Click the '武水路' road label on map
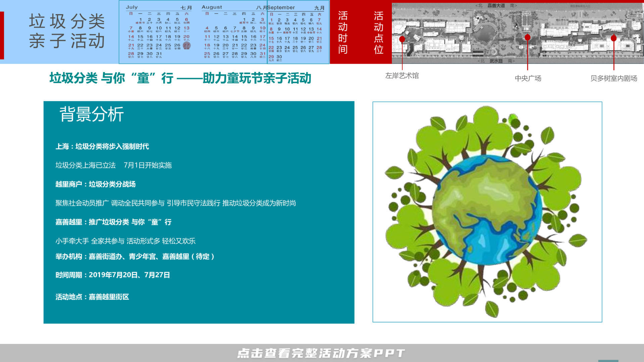 [496, 61]
